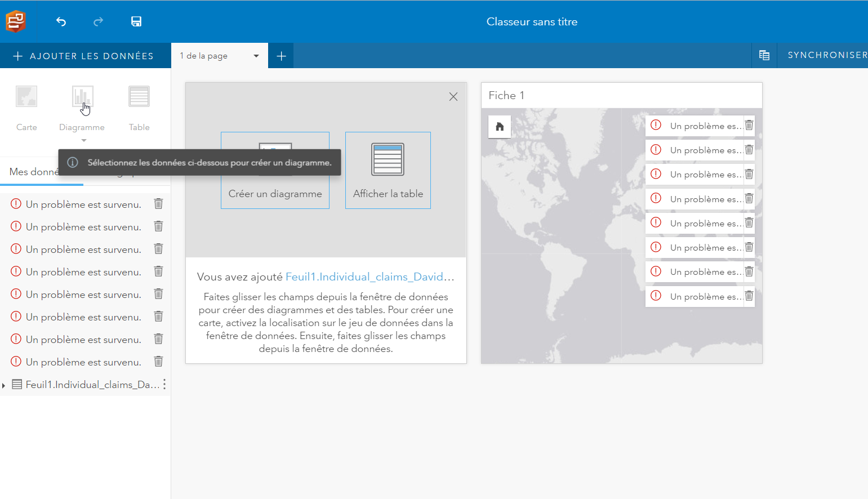Expand the Feuil1.Individual_claims dataset in data pane

[x=4, y=385]
